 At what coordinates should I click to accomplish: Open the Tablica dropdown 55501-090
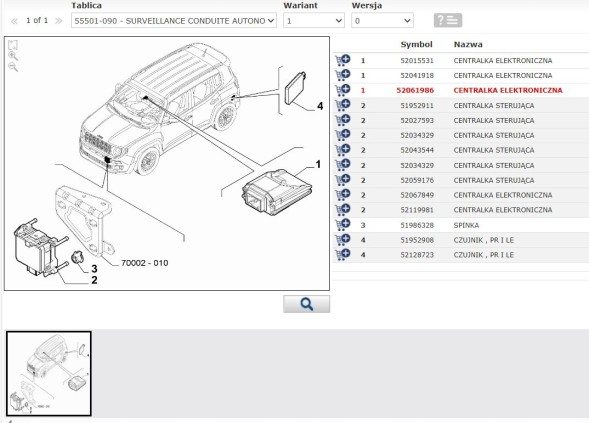[x=174, y=21]
